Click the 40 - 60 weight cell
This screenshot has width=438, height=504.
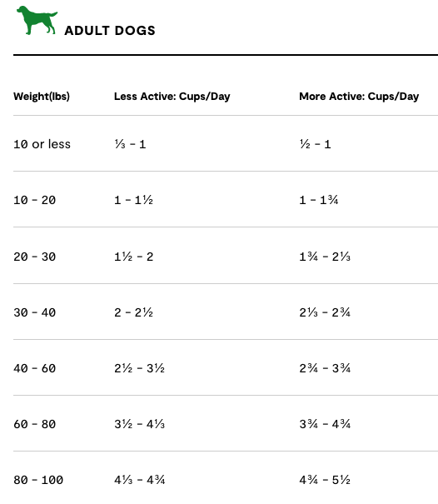(x=34, y=368)
